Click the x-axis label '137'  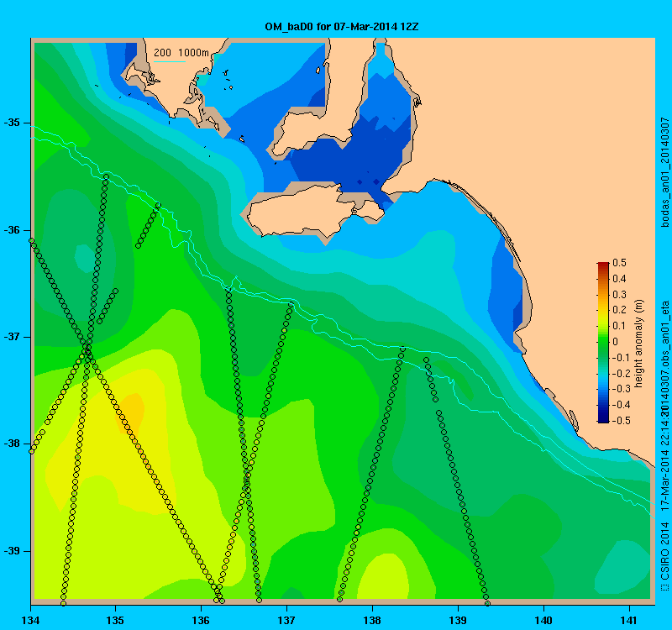[286, 620]
